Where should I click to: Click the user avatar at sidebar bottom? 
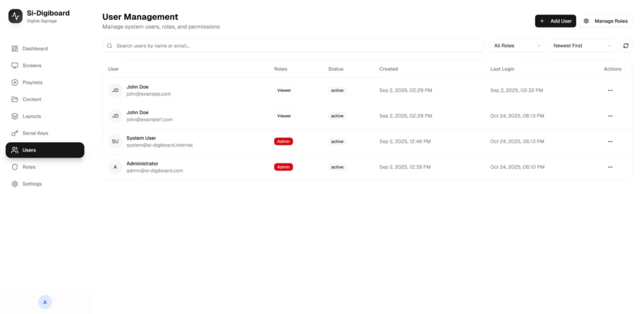(x=45, y=302)
